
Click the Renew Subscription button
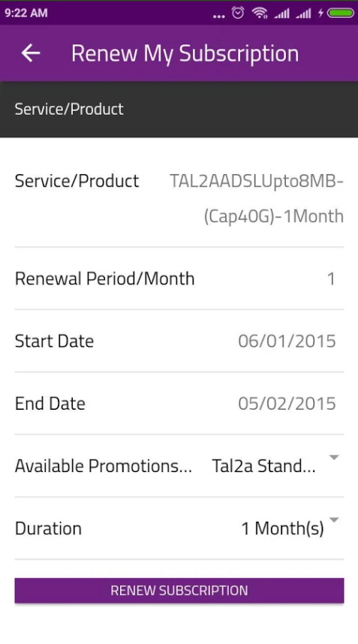(179, 591)
